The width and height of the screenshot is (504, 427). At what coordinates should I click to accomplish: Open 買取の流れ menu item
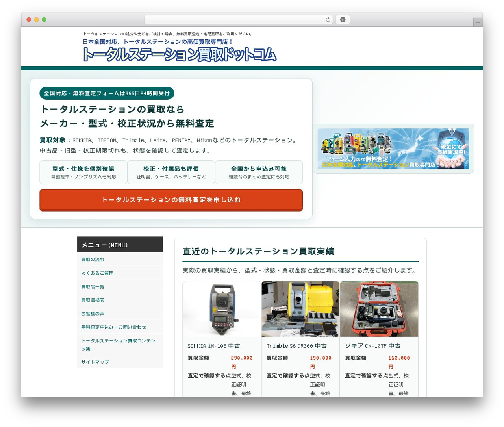tap(120, 259)
